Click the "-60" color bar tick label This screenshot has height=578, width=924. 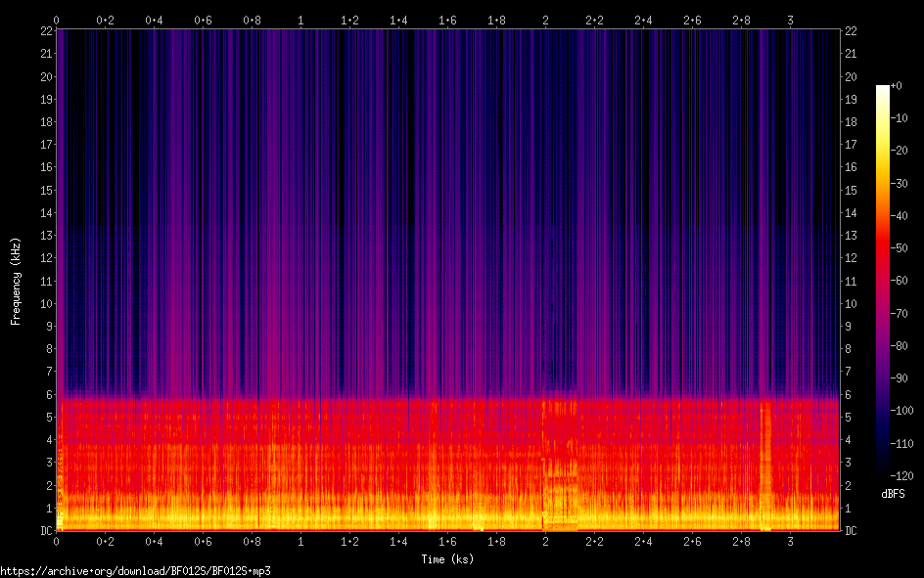899,281
